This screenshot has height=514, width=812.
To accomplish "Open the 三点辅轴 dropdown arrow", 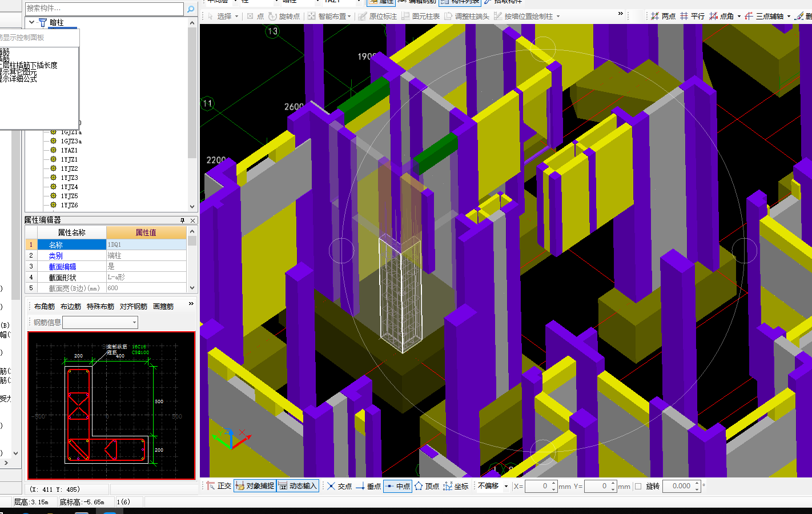I will coord(789,16).
